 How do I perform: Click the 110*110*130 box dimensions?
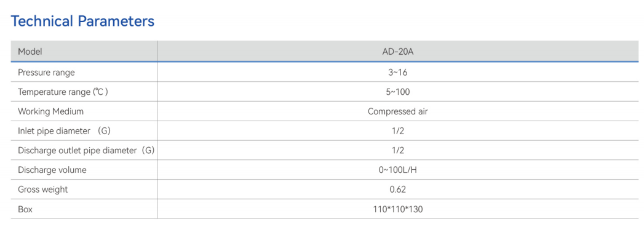(397, 209)
